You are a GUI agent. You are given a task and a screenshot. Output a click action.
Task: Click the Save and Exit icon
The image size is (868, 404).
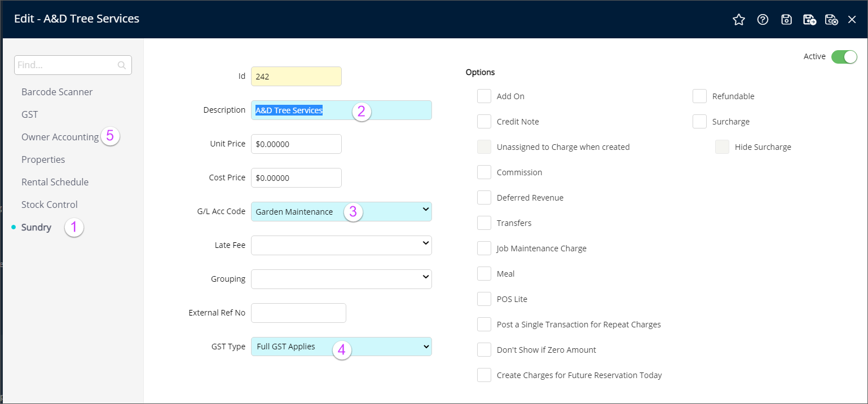coord(831,20)
